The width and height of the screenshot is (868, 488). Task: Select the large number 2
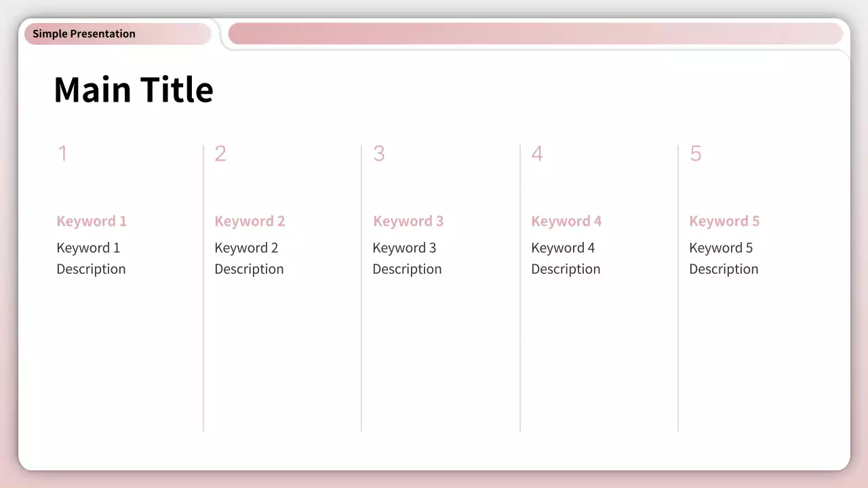click(220, 154)
